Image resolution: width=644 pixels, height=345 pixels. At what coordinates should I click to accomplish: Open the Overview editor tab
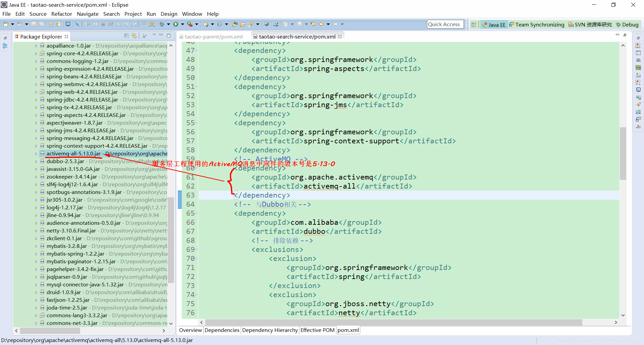coord(190,330)
